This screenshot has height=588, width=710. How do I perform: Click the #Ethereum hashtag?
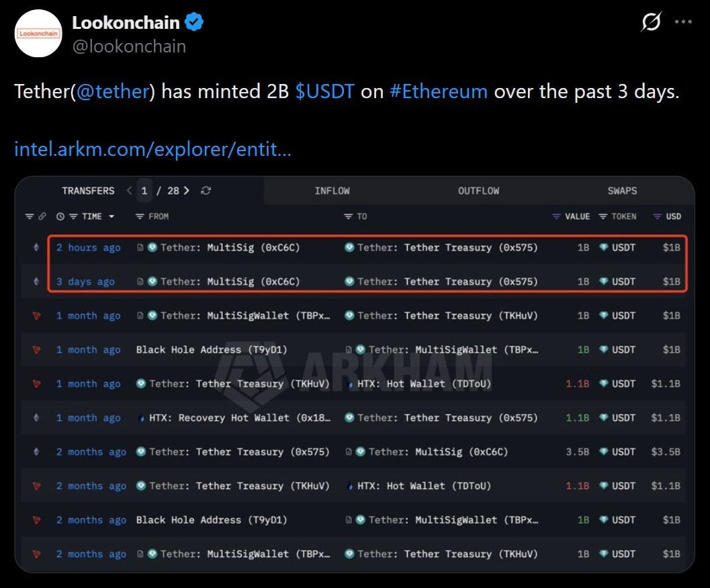coord(439,91)
